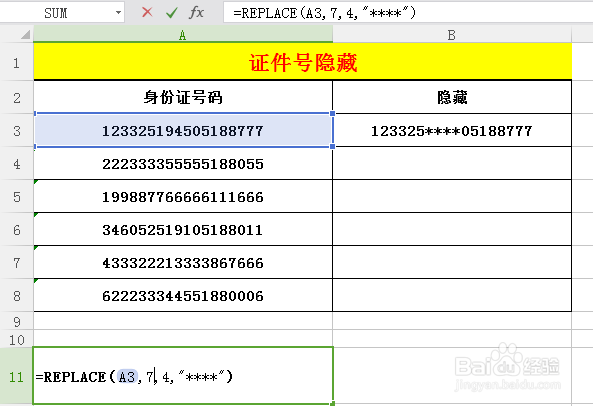Open the Insert Function fx dialog
The height and width of the screenshot is (406, 593).
pyautogui.click(x=196, y=12)
